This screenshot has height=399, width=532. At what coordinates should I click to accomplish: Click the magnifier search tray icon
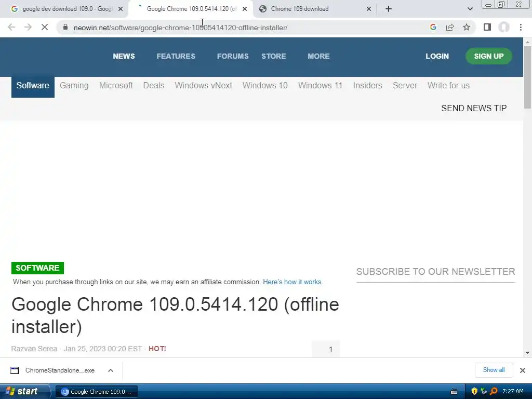click(x=494, y=392)
